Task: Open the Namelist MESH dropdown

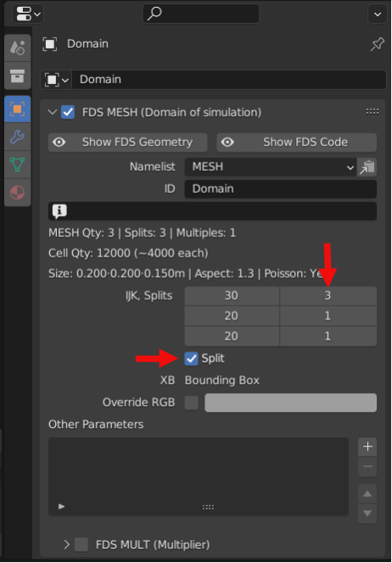Action: coord(271,167)
